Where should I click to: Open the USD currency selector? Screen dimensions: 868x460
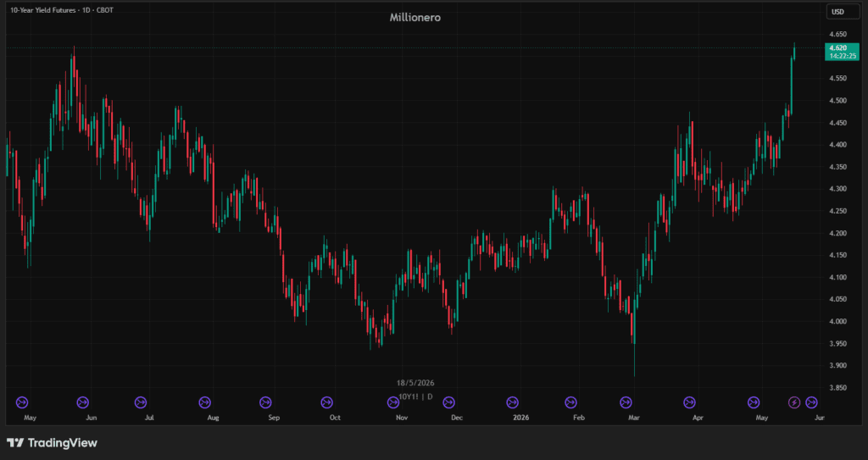[837, 12]
